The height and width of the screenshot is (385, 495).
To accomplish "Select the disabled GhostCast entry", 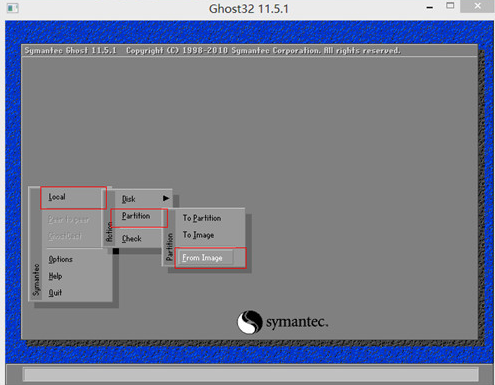I will pyautogui.click(x=65, y=236).
